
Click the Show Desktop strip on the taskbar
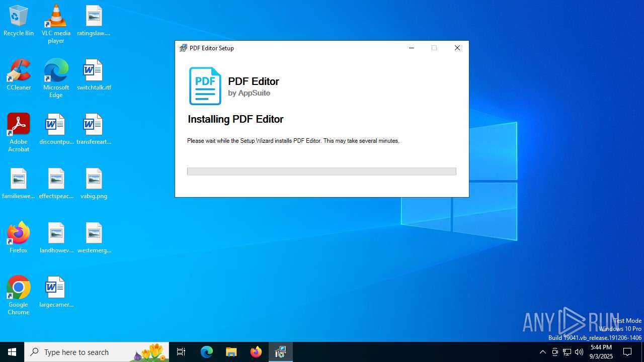point(642,352)
